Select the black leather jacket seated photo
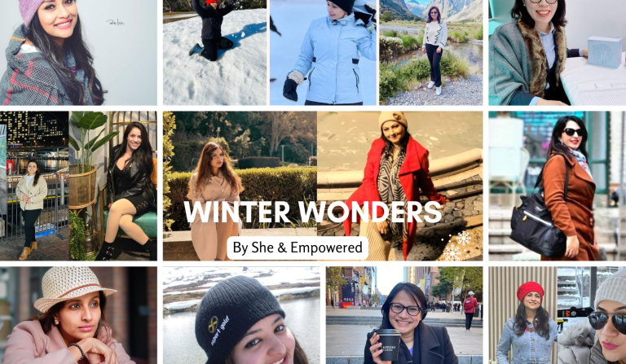The width and height of the screenshot is (626, 364). coord(113,186)
